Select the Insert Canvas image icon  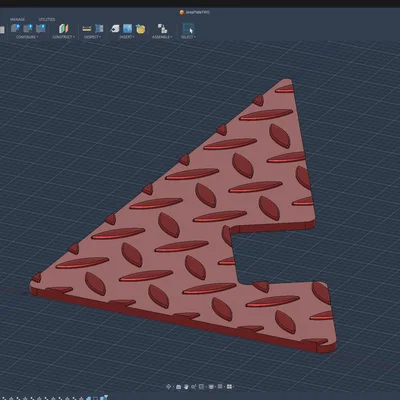(x=128, y=28)
